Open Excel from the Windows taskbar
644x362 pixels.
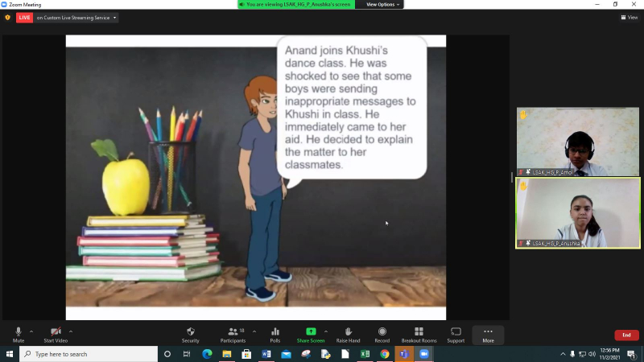coord(365,354)
